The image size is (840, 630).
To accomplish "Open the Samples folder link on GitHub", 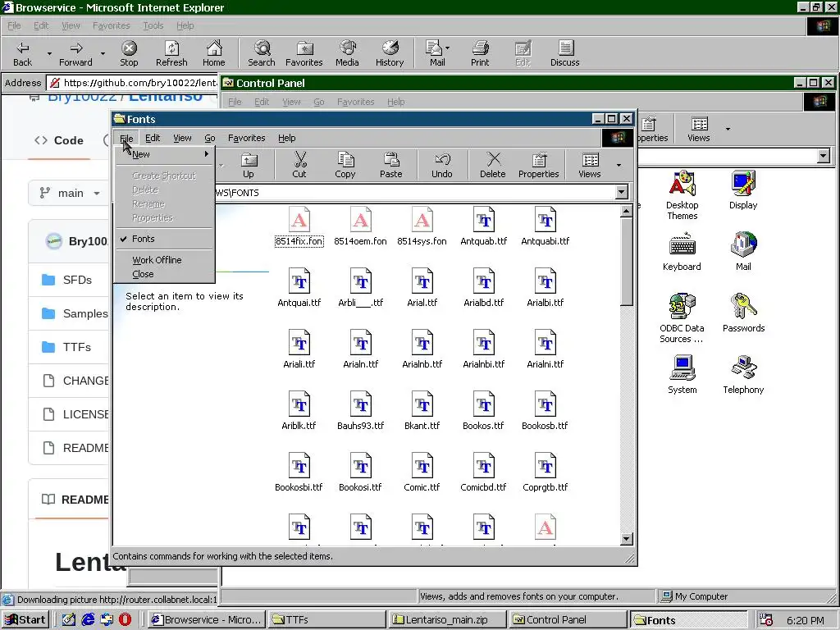I will tap(85, 313).
